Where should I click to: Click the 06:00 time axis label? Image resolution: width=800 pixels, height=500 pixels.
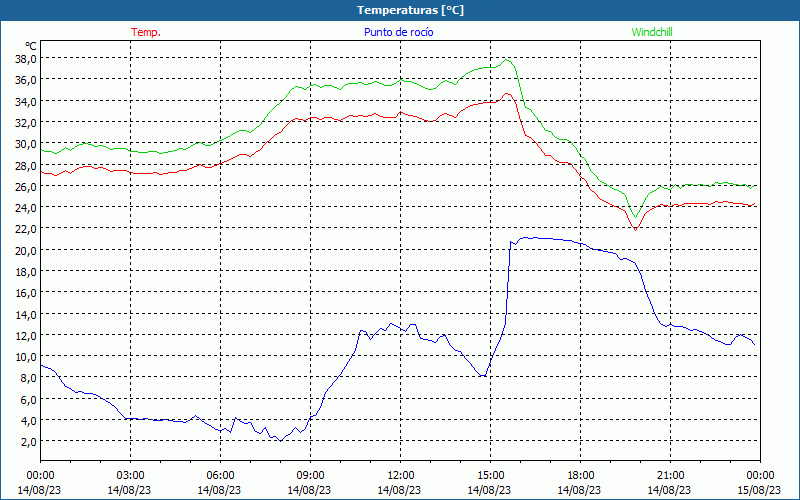coord(220,476)
